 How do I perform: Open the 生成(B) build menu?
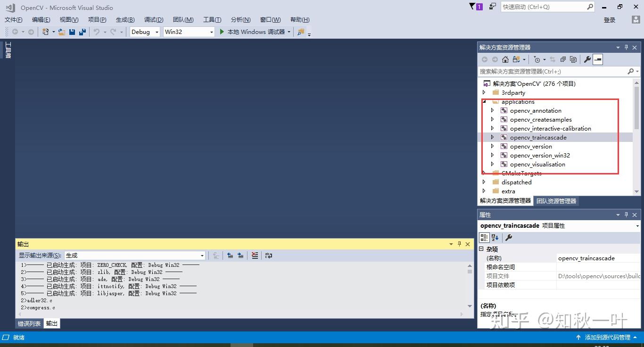[x=125, y=20]
